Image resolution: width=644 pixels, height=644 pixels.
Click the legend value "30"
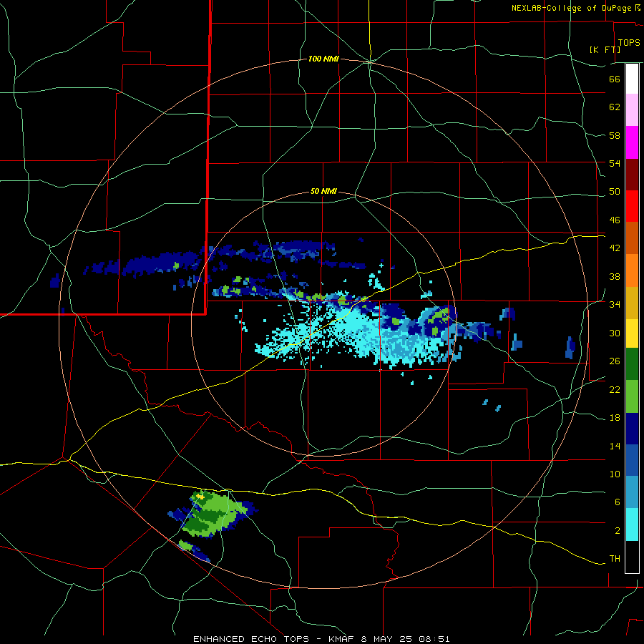[x=615, y=333]
